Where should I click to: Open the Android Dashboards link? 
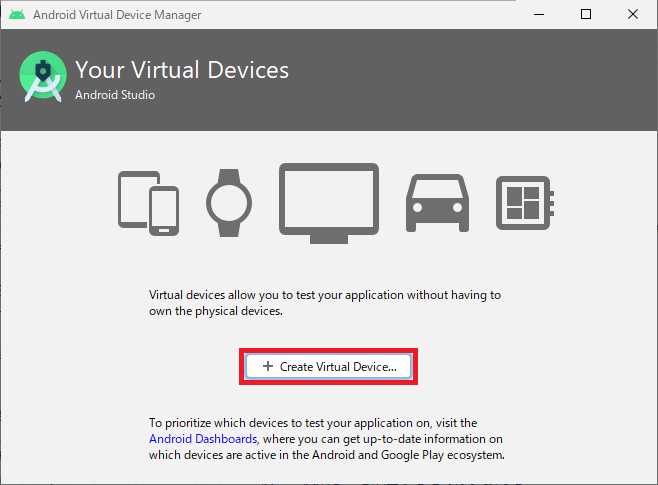[x=203, y=439]
